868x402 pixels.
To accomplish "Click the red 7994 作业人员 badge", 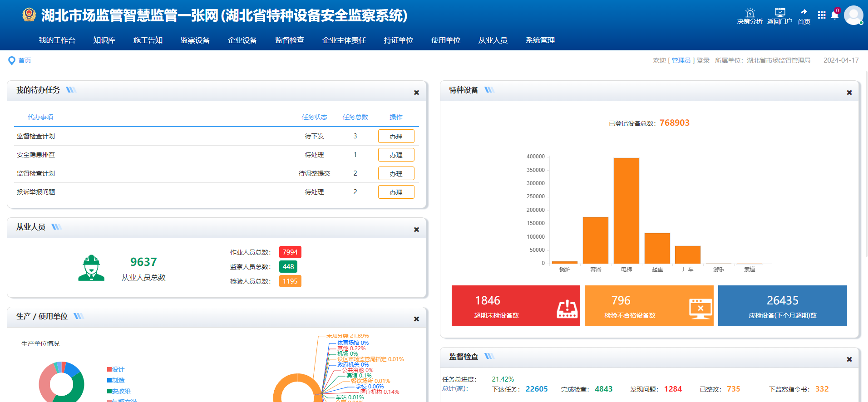I will [290, 252].
